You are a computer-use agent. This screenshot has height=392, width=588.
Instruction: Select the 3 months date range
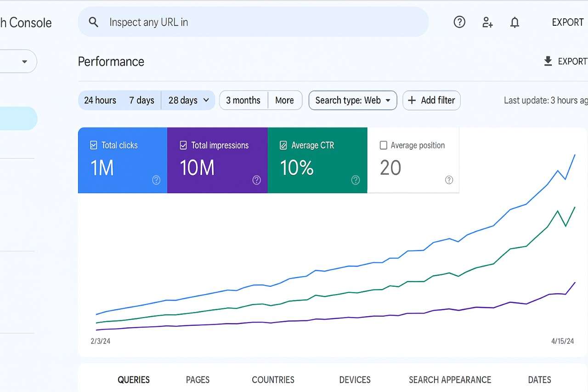point(243,100)
